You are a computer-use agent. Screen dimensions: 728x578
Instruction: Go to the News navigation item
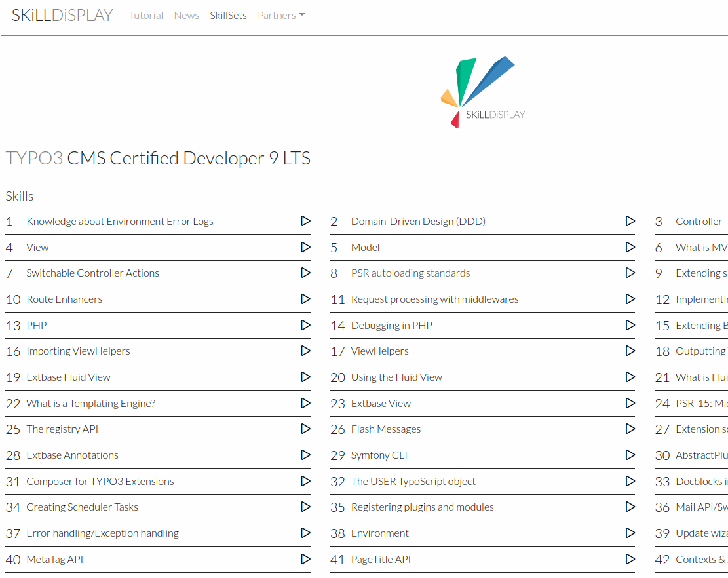(x=186, y=16)
